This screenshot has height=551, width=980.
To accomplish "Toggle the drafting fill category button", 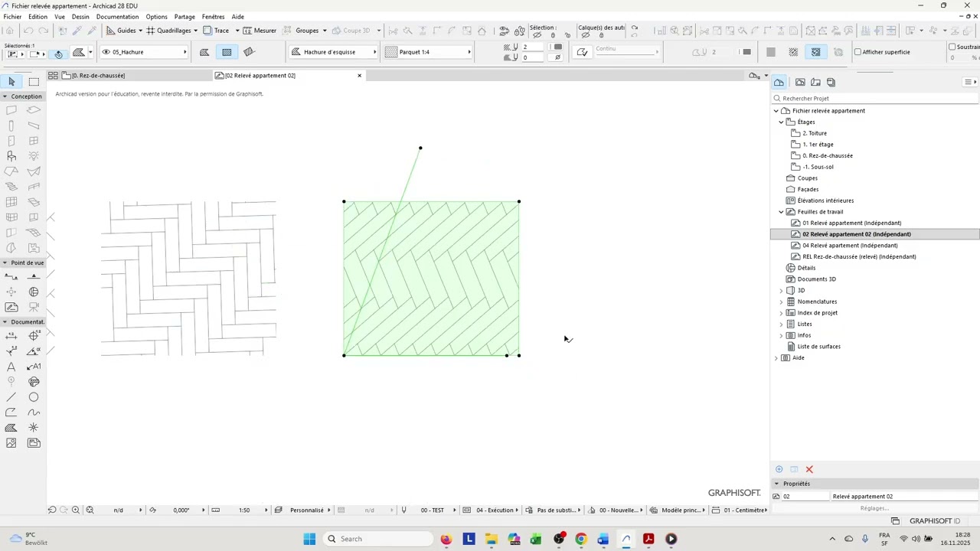I will click(x=204, y=52).
